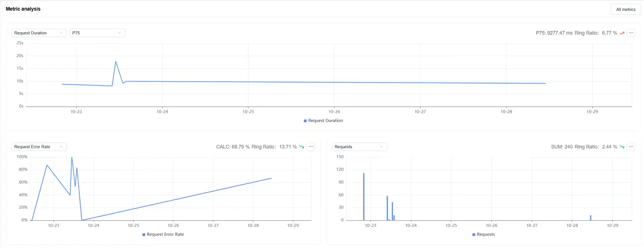The image size is (644, 248).
Task: Open the Requests metric dropdown
Action: (360, 147)
